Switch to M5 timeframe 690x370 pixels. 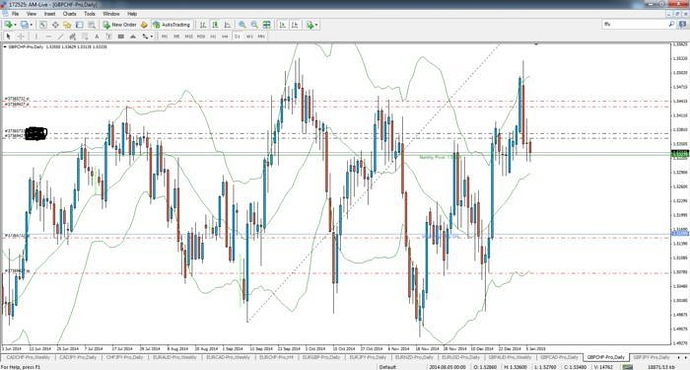(x=176, y=37)
